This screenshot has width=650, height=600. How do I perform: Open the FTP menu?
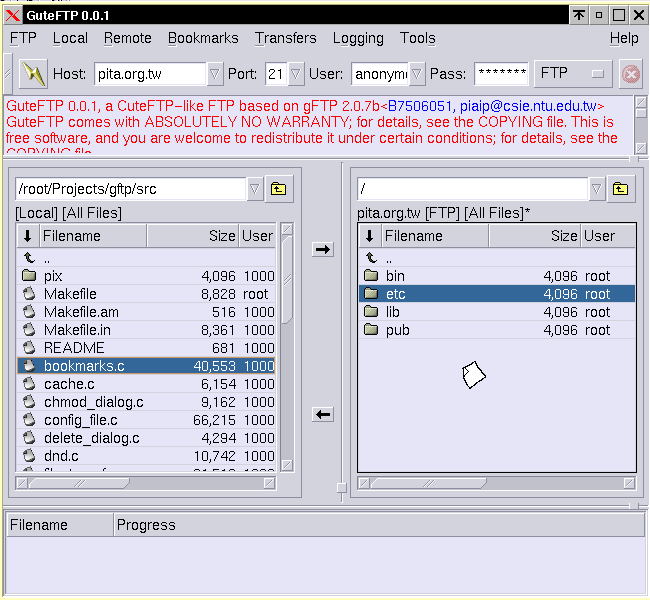(23, 38)
